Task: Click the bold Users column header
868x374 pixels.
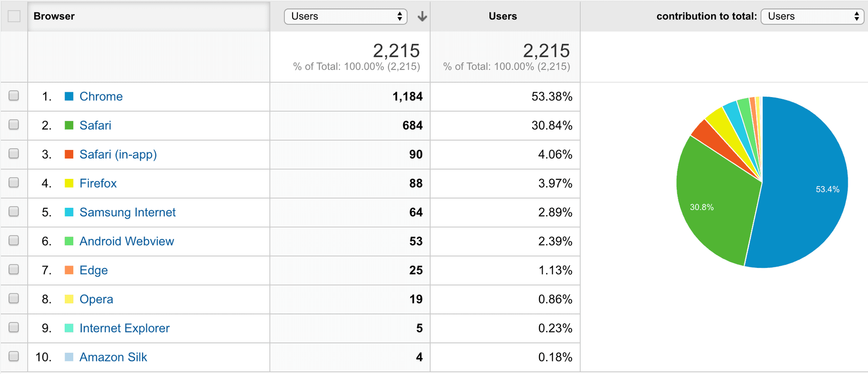Action: [503, 16]
